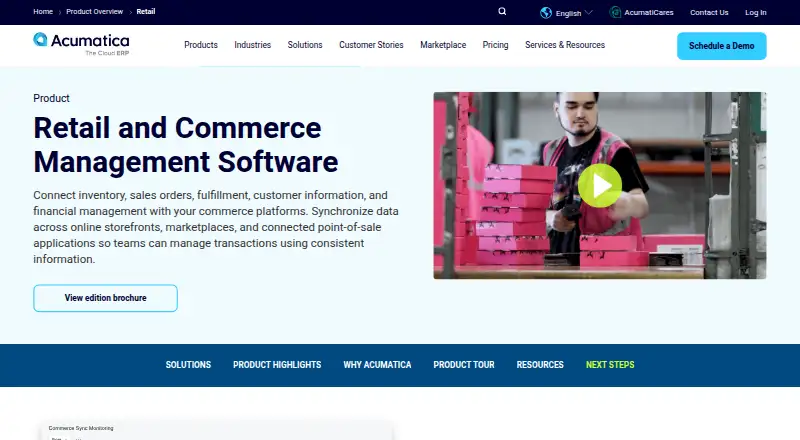Jump to WHY ACUMATICA section
The width and height of the screenshot is (800, 440).
click(377, 365)
